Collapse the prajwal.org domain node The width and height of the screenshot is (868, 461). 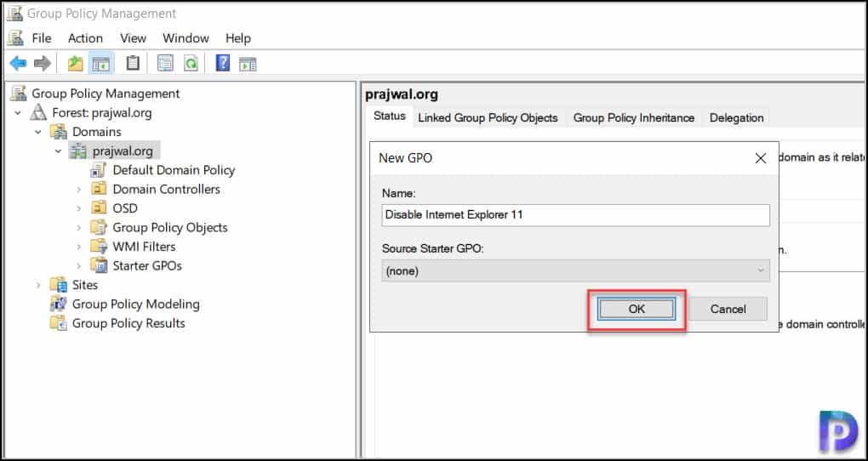coord(58,151)
